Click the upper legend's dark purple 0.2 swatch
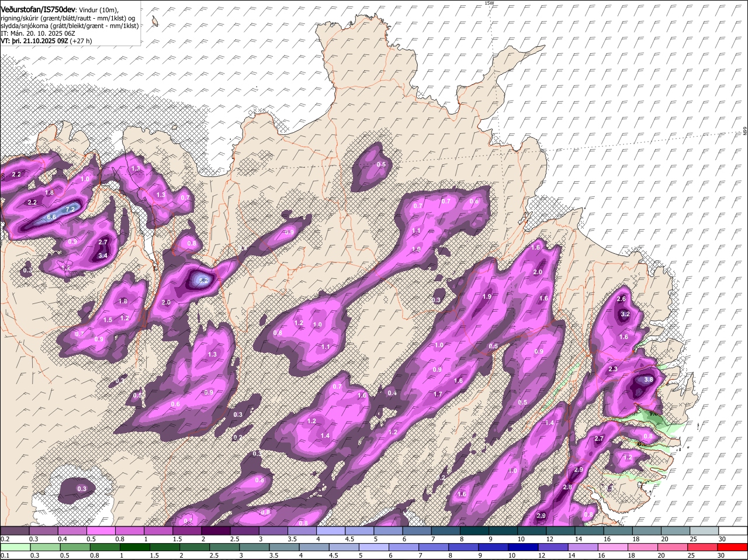Image resolution: width=748 pixels, height=560 pixels. [15, 530]
